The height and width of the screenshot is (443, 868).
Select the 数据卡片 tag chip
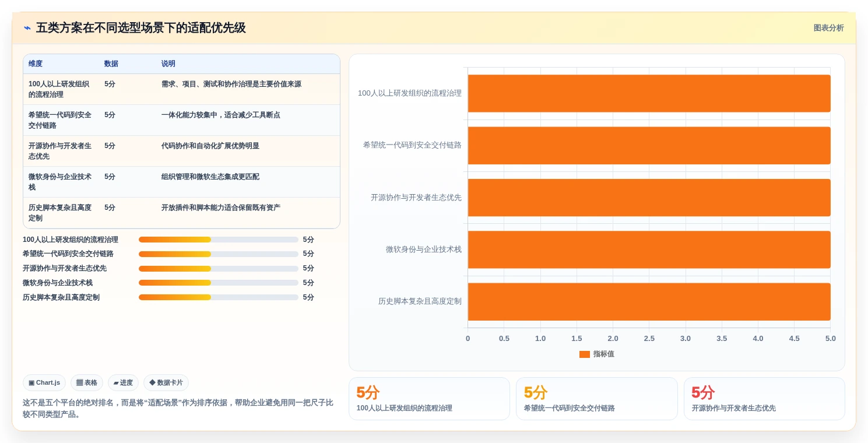[166, 383]
